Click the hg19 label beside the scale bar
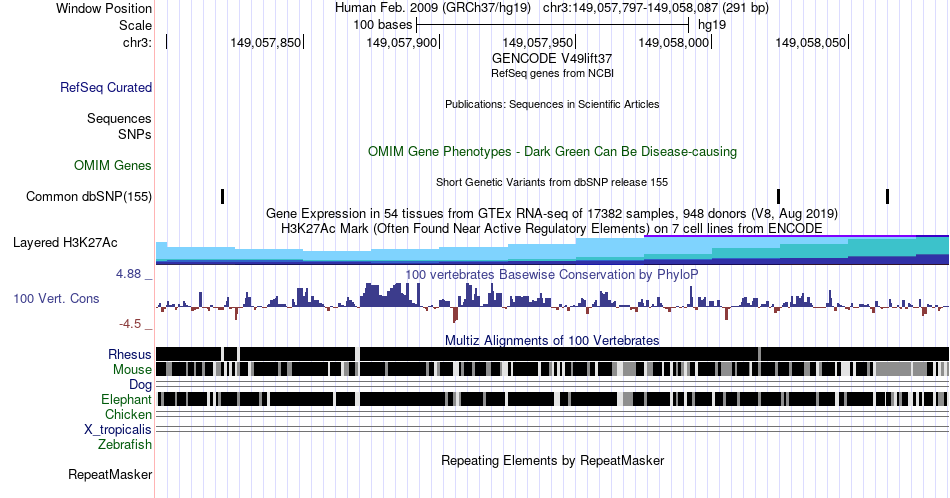 pyautogui.click(x=712, y=25)
